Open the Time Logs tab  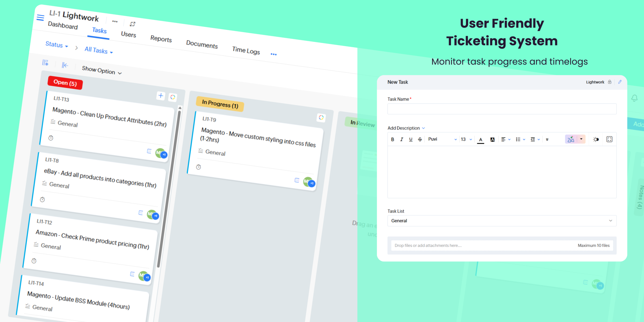246,50
